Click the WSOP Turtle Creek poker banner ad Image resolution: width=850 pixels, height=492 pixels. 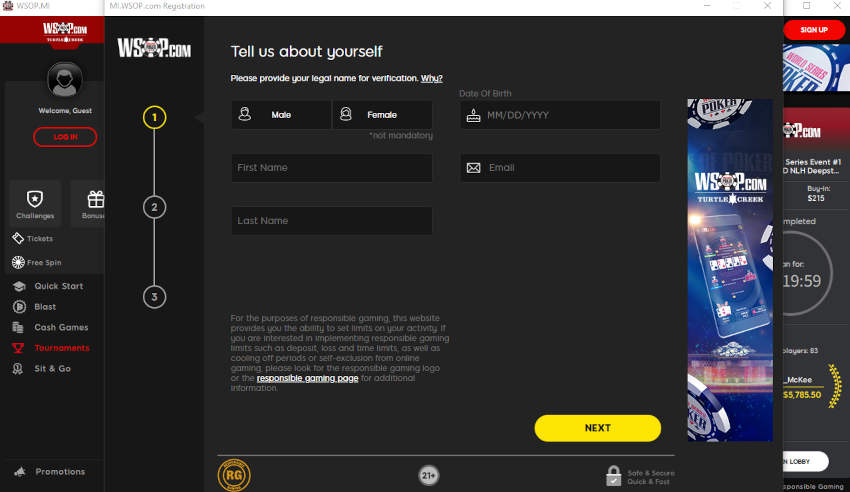730,270
